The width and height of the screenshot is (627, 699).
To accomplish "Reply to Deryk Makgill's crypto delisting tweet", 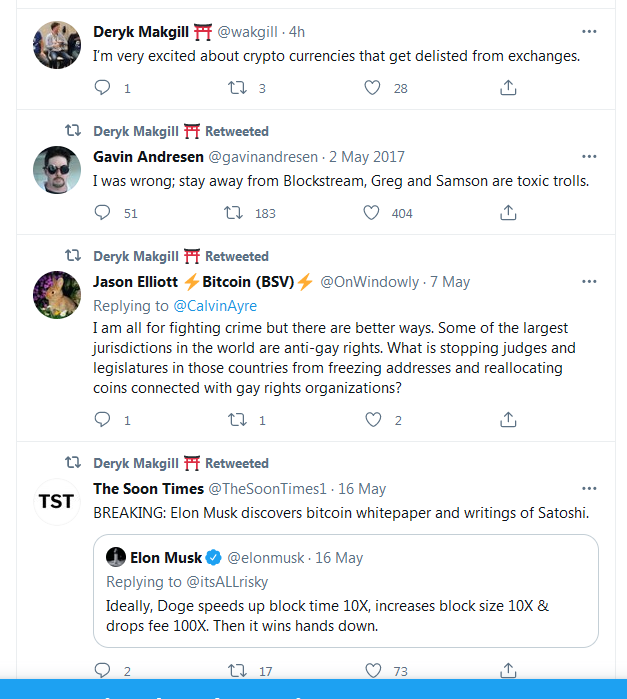I will click(x=102, y=87).
